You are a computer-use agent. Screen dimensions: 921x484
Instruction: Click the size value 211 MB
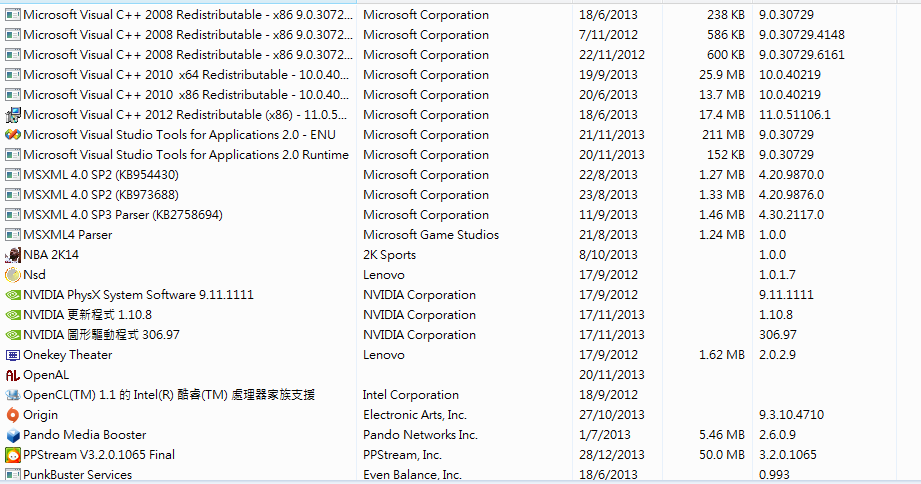(x=723, y=135)
